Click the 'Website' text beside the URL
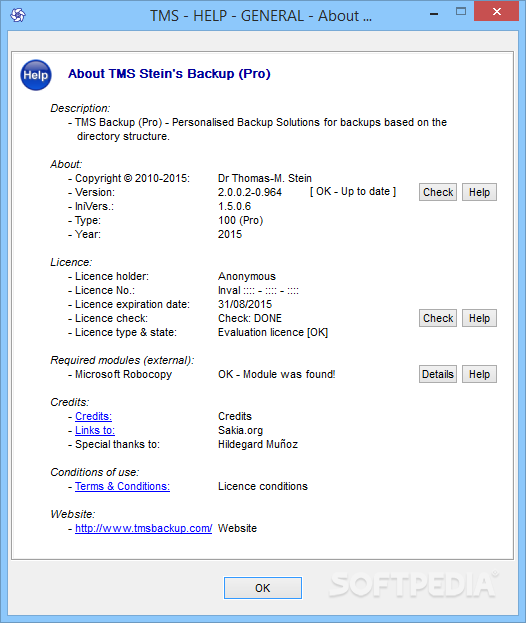Screen dimensions: 526x623 coord(237,528)
